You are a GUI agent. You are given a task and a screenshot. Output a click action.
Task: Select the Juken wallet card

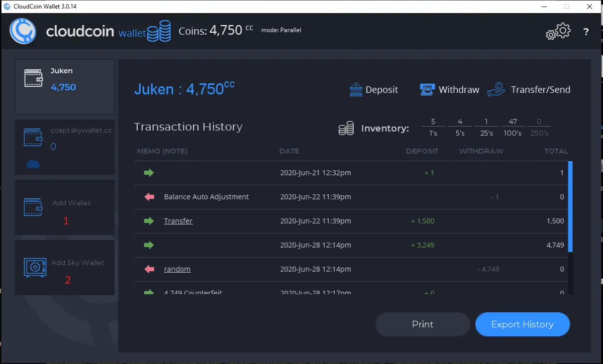coord(65,87)
